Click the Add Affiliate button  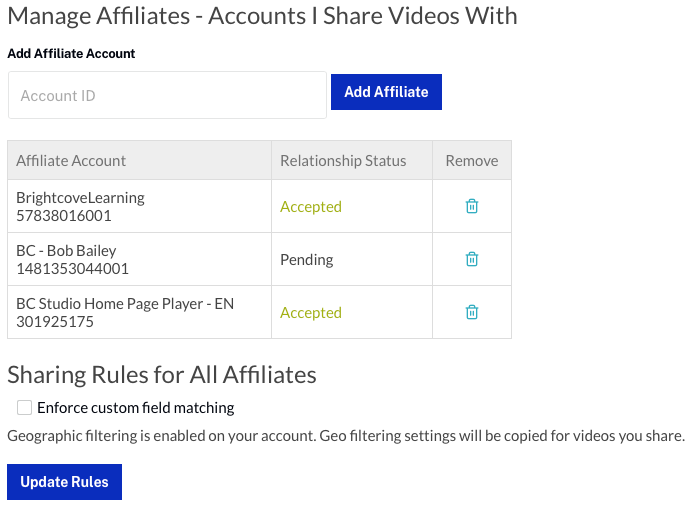[x=386, y=92]
